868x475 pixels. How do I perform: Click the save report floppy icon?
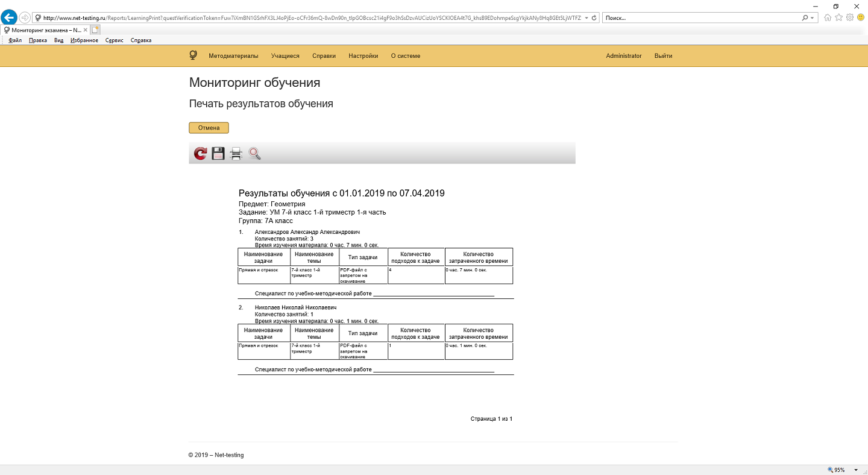click(x=218, y=154)
